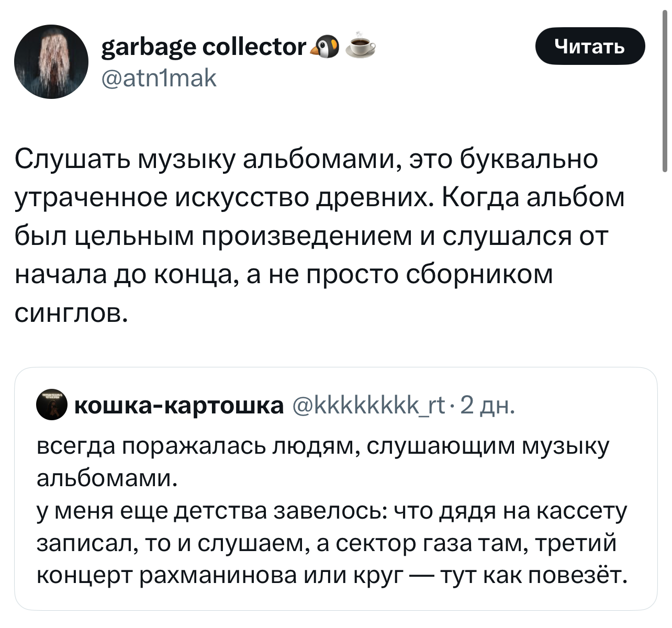Click the tweet line starting 'Слушать музыку альбомами'
The height and width of the screenshot is (628, 672).
coord(306,159)
